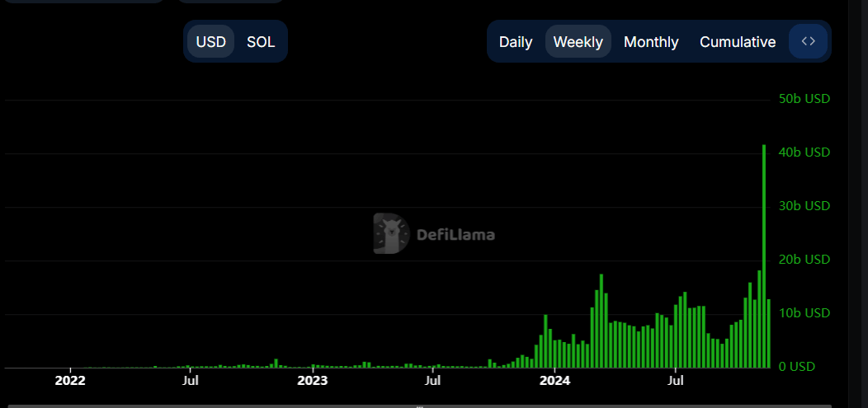Open the embed code icon button

click(809, 41)
